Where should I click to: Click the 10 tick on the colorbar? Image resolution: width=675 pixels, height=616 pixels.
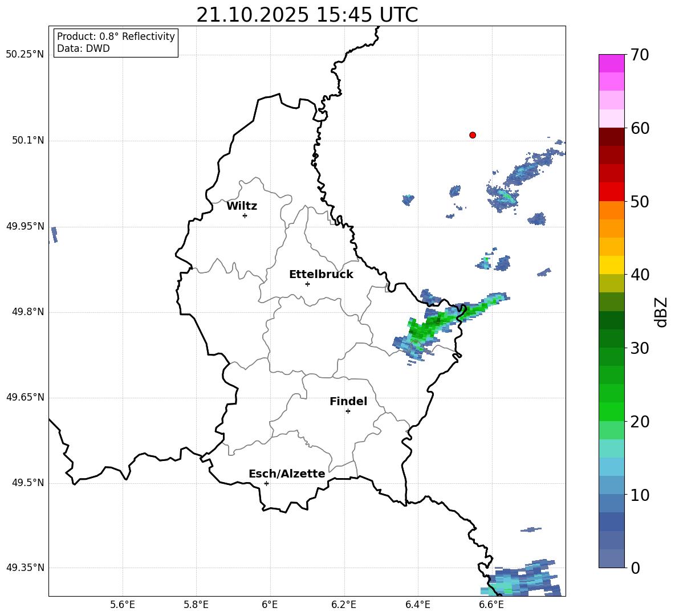pos(640,495)
